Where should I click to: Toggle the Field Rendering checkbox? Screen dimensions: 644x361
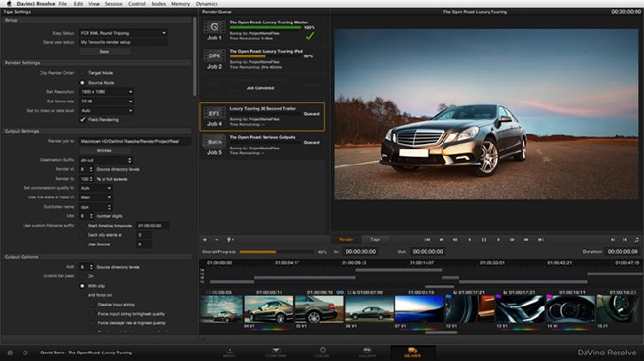coord(82,119)
